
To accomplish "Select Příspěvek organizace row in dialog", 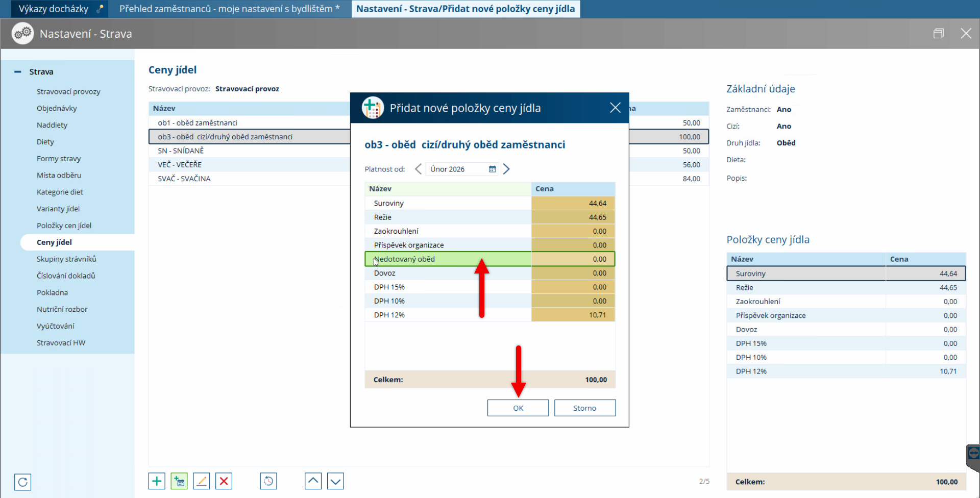I will [490, 245].
